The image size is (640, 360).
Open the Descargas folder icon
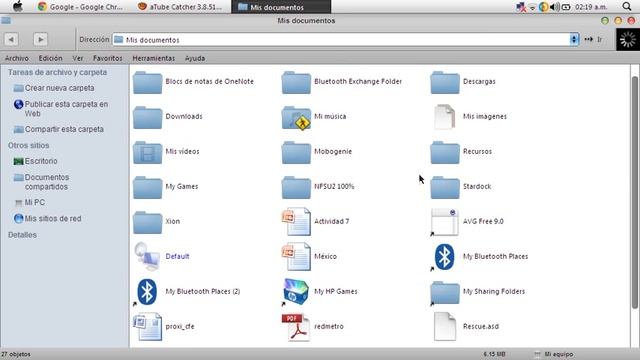pyautogui.click(x=444, y=82)
